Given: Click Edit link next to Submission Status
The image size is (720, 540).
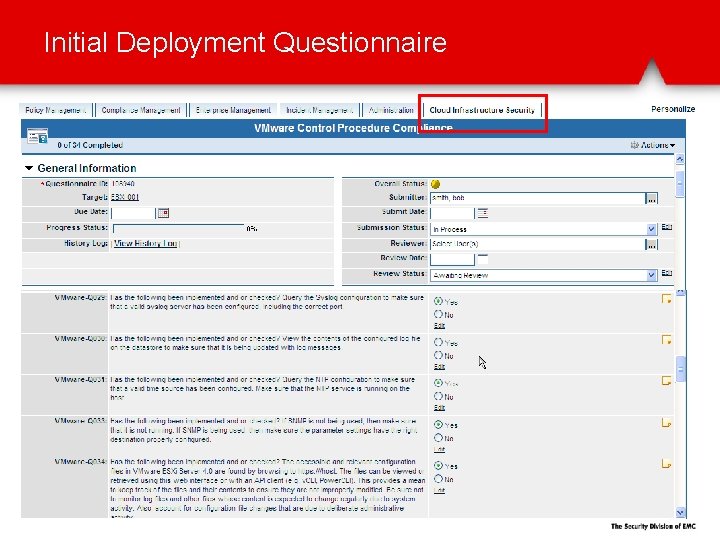Looking at the screenshot, I should coord(667,227).
